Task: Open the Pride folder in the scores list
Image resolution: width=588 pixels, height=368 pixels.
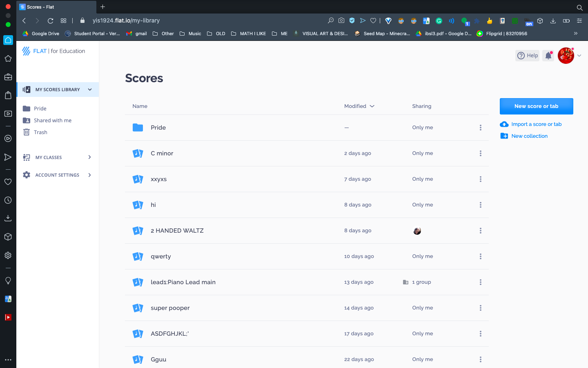Action: pos(158,127)
